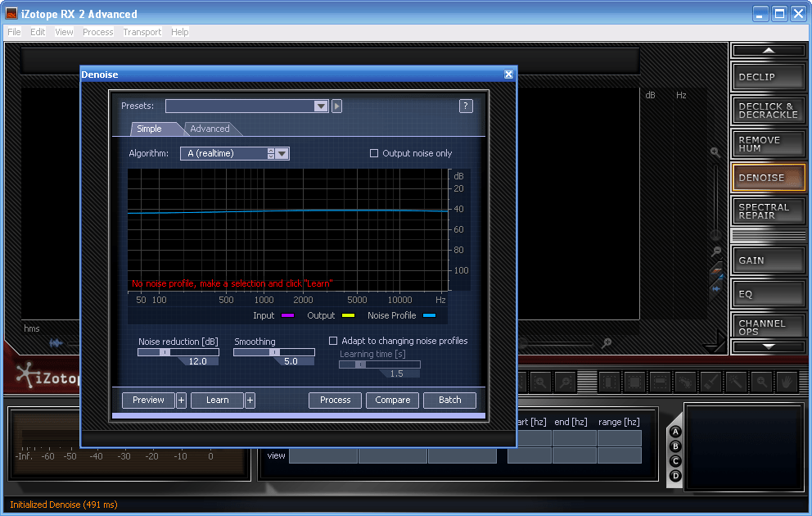The height and width of the screenshot is (516, 812).
Task: Select history slot B
Action: pos(675,446)
